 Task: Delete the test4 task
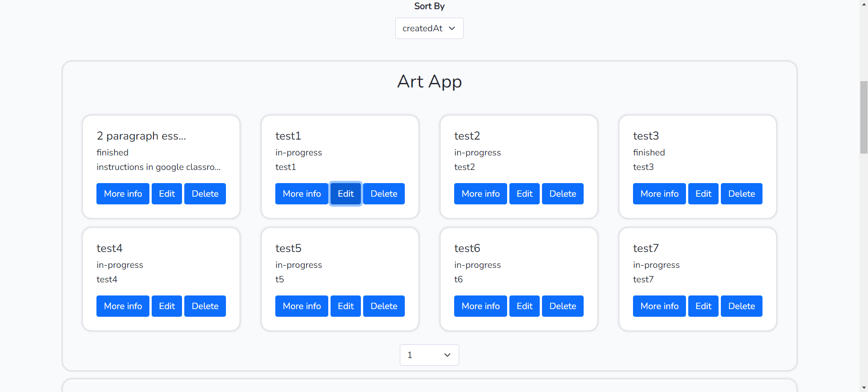pos(205,306)
